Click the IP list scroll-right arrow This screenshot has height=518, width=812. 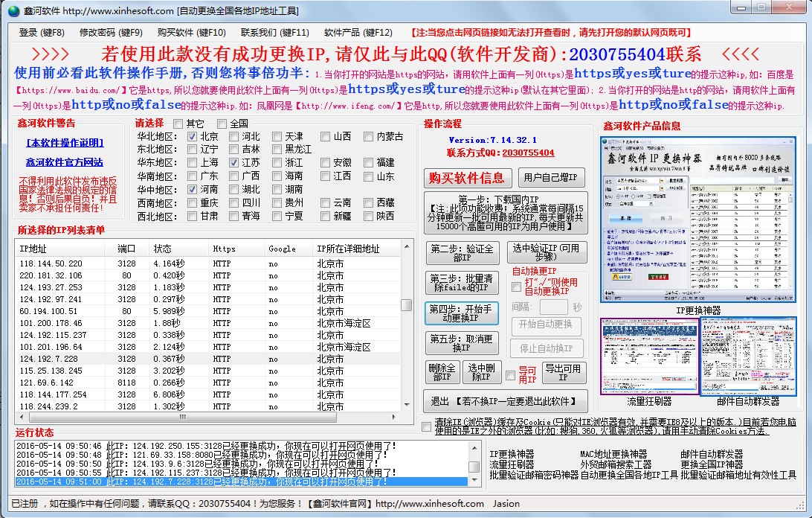pyautogui.click(x=394, y=417)
